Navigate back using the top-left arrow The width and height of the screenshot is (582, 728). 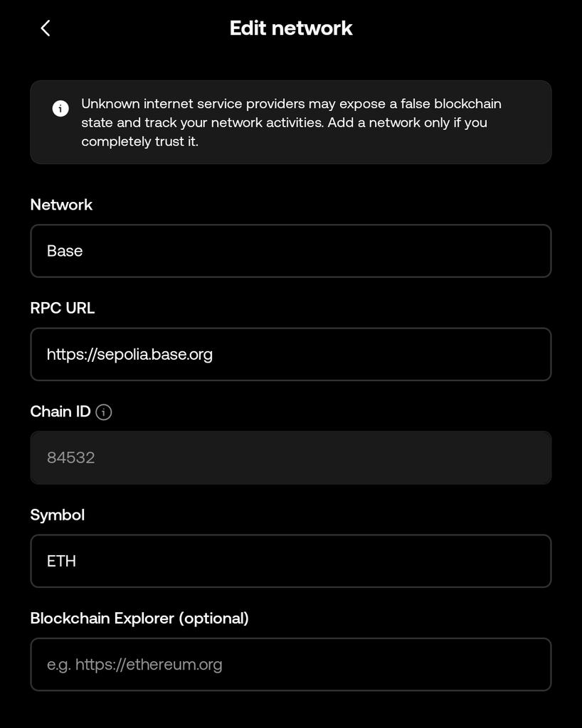[46, 28]
